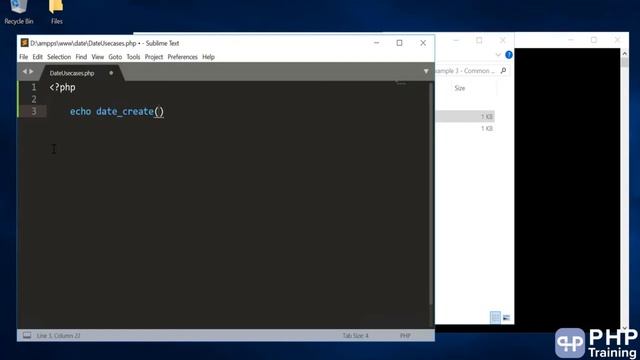
Task: Change syntax via the PHP status label
Action: pyautogui.click(x=405, y=336)
